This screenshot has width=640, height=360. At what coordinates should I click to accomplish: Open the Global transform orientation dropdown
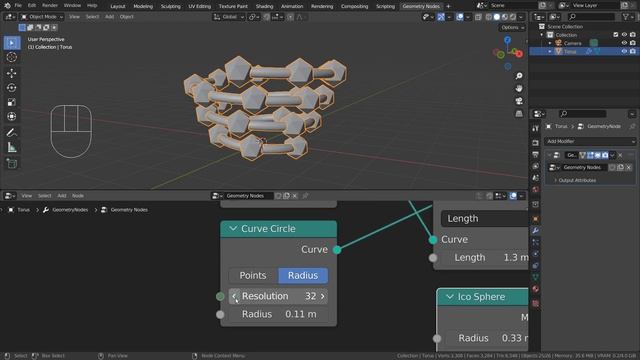(229, 17)
